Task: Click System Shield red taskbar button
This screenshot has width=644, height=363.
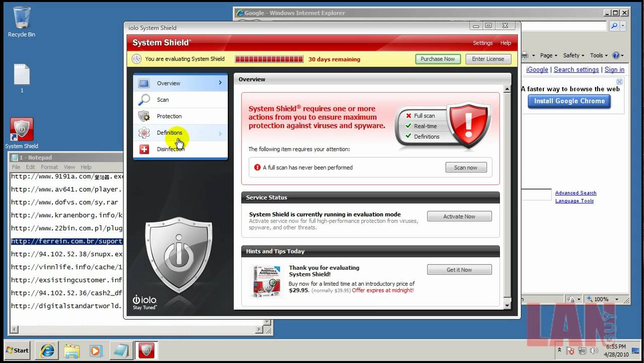Action: tap(147, 350)
